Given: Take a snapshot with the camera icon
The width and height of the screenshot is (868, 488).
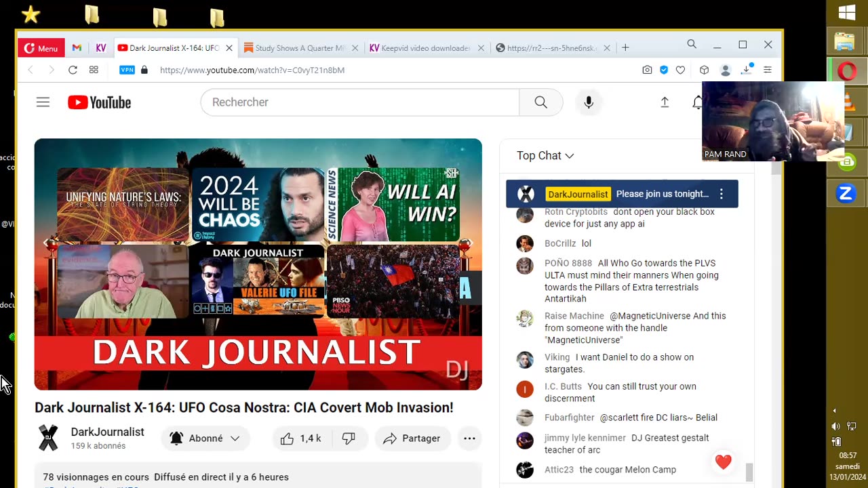Looking at the screenshot, I should [x=647, y=70].
